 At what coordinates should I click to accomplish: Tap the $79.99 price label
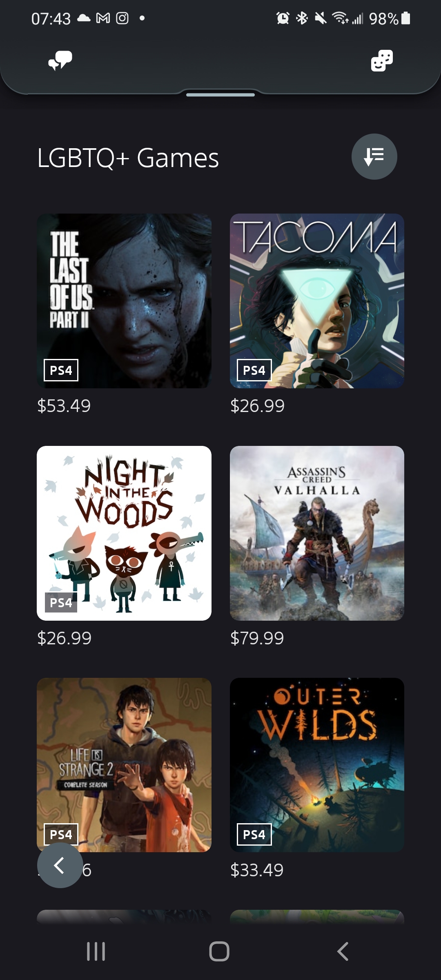257,638
